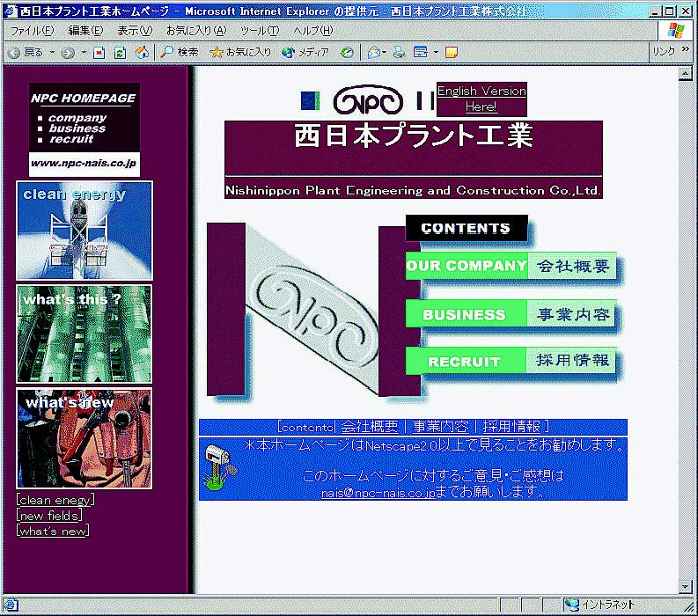Click the 事業内容 link in blue footer

point(441,427)
